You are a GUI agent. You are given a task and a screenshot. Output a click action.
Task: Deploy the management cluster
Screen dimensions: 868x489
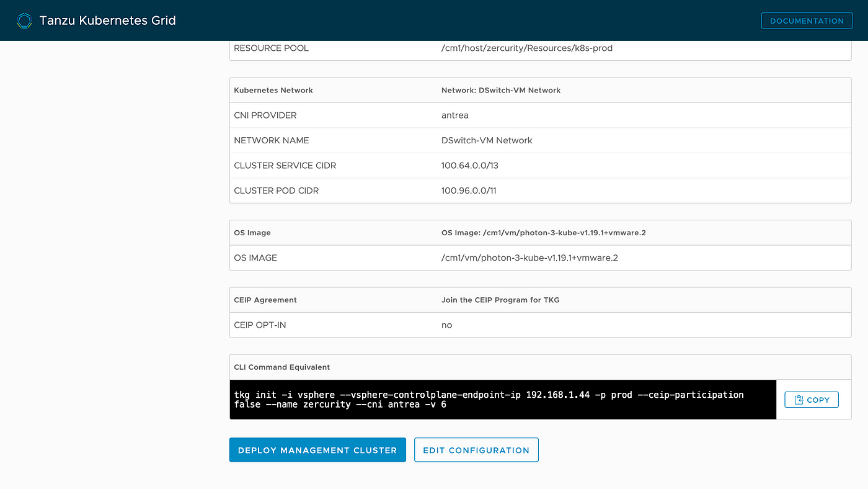[x=317, y=450]
